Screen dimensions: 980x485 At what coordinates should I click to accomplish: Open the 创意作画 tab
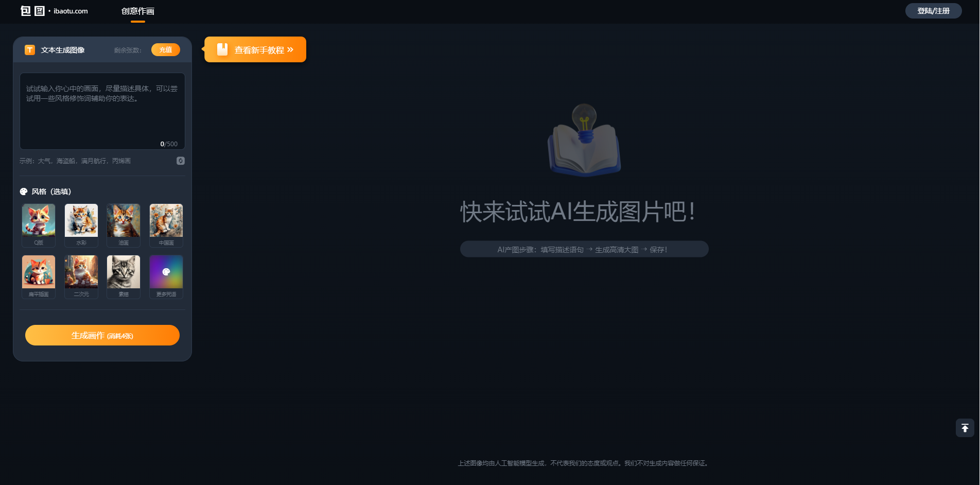(137, 11)
